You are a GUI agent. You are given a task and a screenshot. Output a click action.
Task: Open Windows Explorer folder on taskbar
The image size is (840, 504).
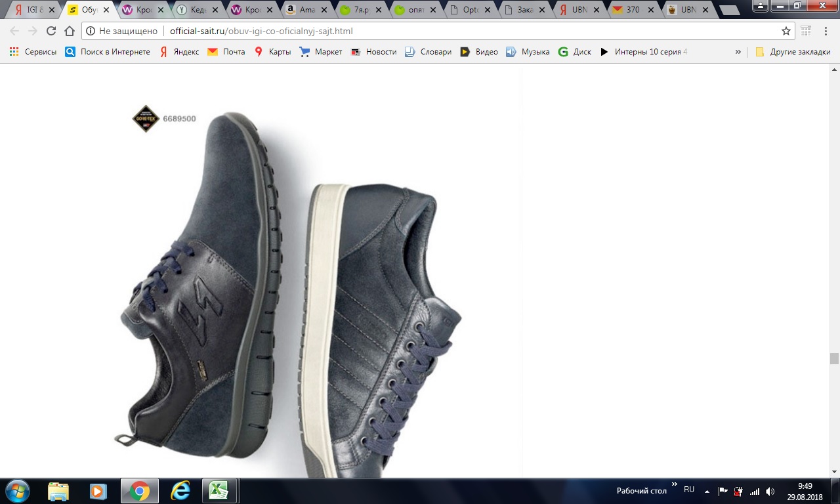coord(58,491)
